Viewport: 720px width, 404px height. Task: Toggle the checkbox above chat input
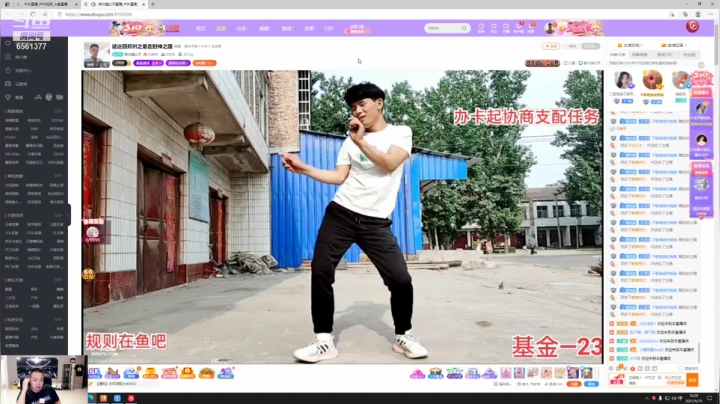tap(682, 368)
